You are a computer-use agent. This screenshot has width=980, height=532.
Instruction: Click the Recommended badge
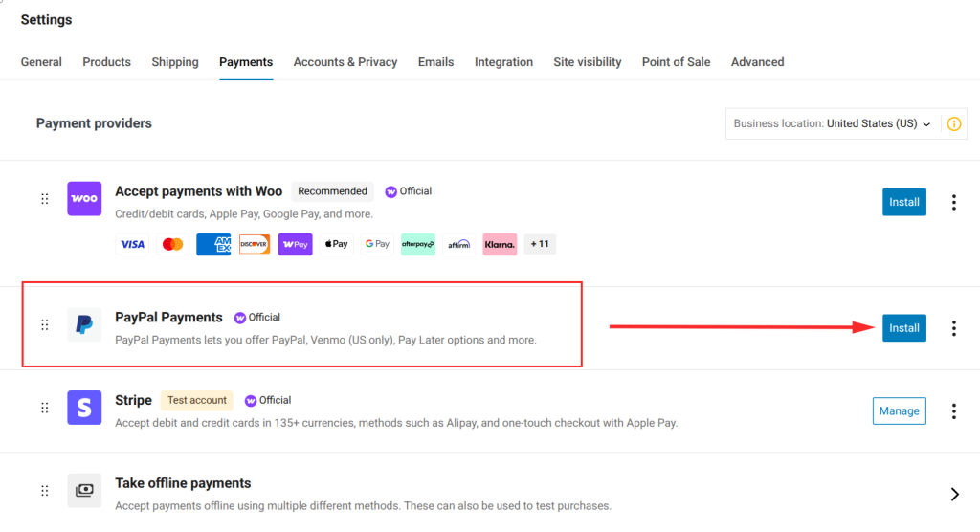(x=332, y=191)
